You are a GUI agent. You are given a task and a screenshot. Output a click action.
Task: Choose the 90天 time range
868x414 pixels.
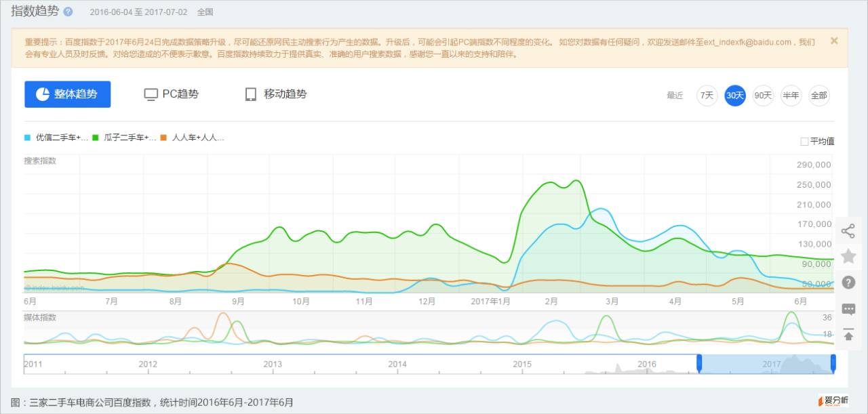point(763,96)
